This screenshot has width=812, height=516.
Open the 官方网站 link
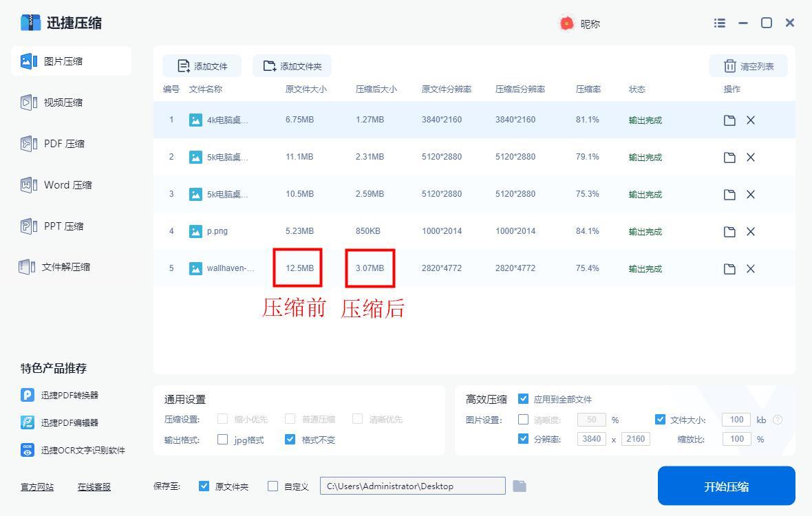click(37, 487)
